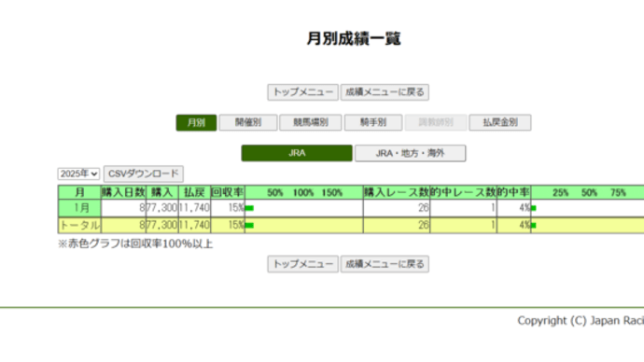The width and height of the screenshot is (644, 362).
Task: Click the ※赤色グラフは回収率100%以上 note
Action: point(135,244)
